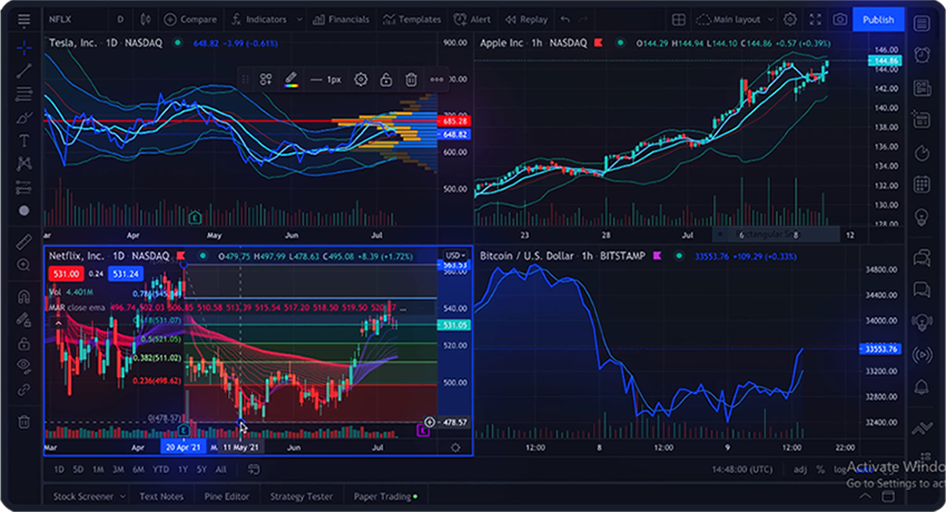Open the calendar panel in right sidebar
This screenshot has height=512, width=946.
coord(922,184)
